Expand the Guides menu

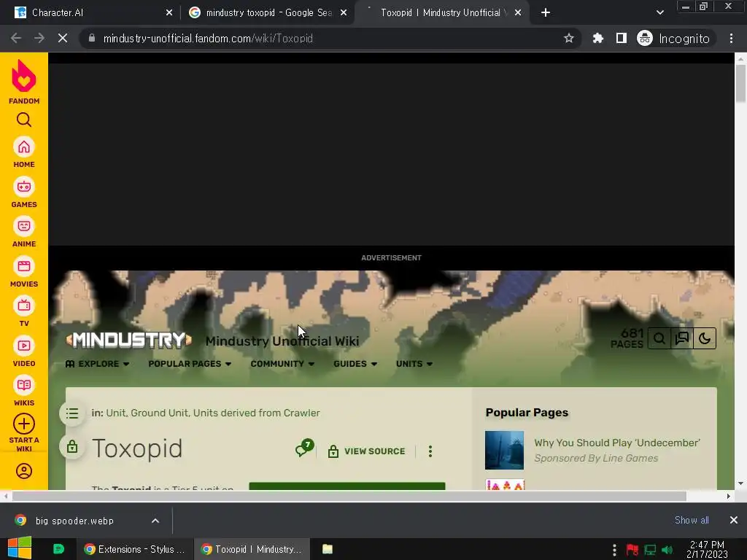(355, 364)
